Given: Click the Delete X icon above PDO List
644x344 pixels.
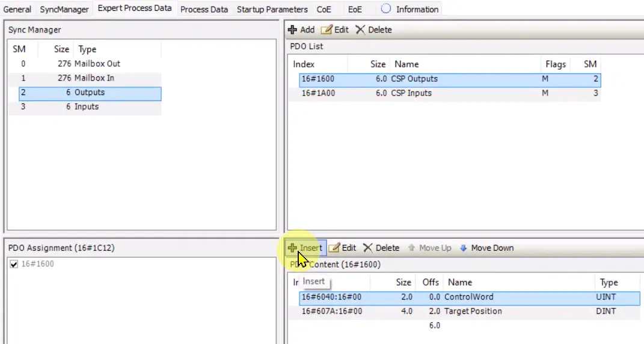Looking at the screenshot, I should pos(360,29).
